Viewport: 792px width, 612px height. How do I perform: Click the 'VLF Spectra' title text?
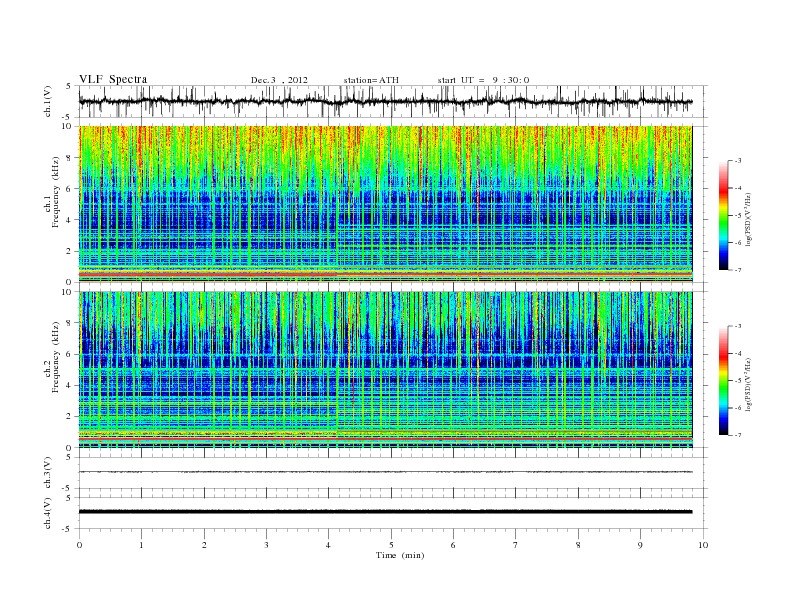113,79
